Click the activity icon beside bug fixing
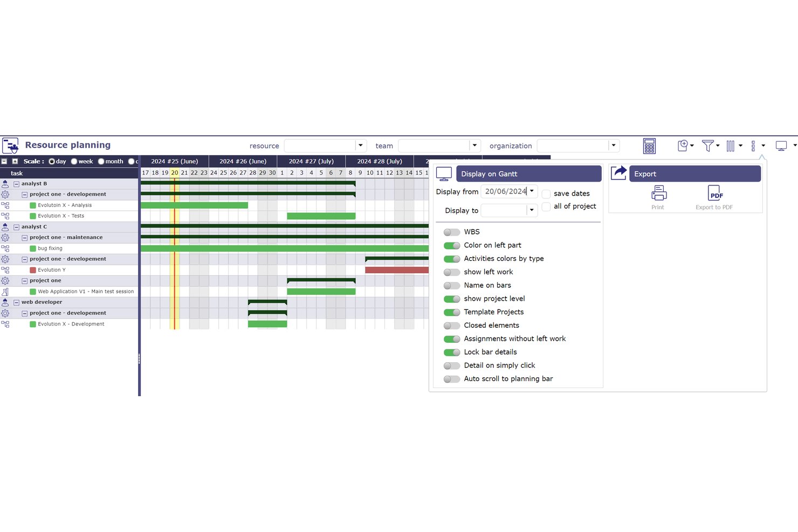The image size is (798, 532). tap(5, 248)
